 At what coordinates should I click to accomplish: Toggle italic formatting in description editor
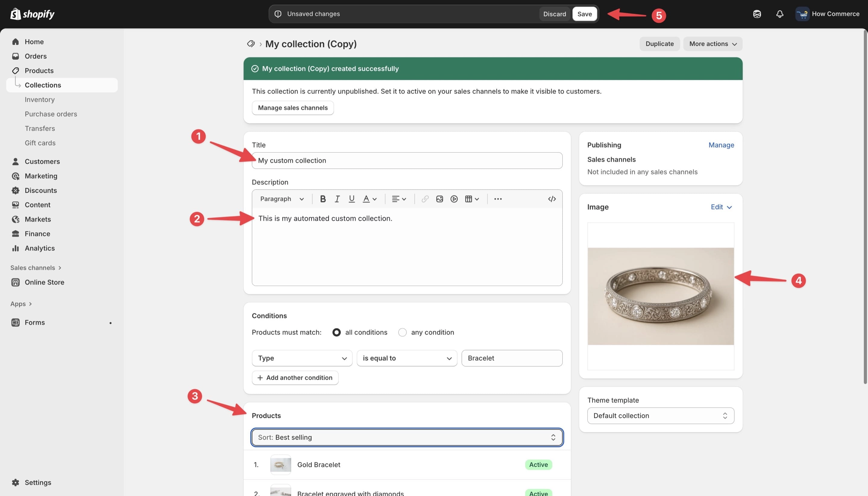pos(337,199)
